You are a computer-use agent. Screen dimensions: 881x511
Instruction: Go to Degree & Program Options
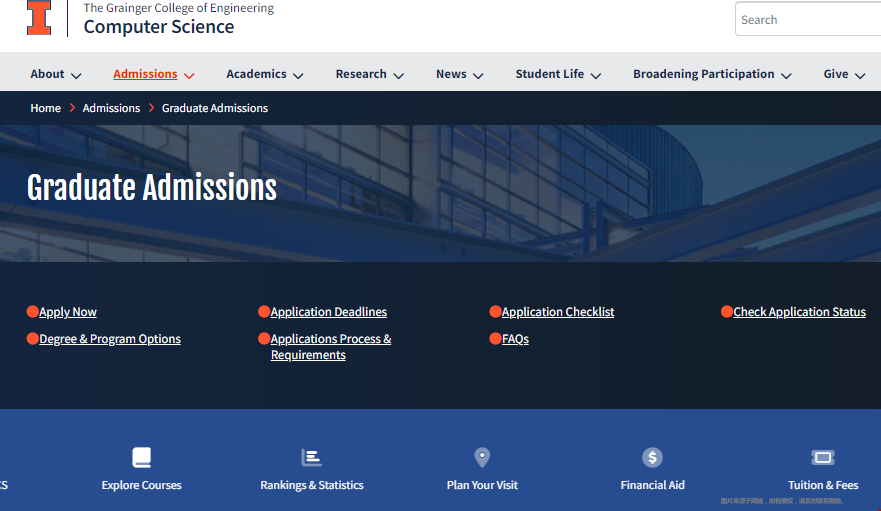coord(110,339)
